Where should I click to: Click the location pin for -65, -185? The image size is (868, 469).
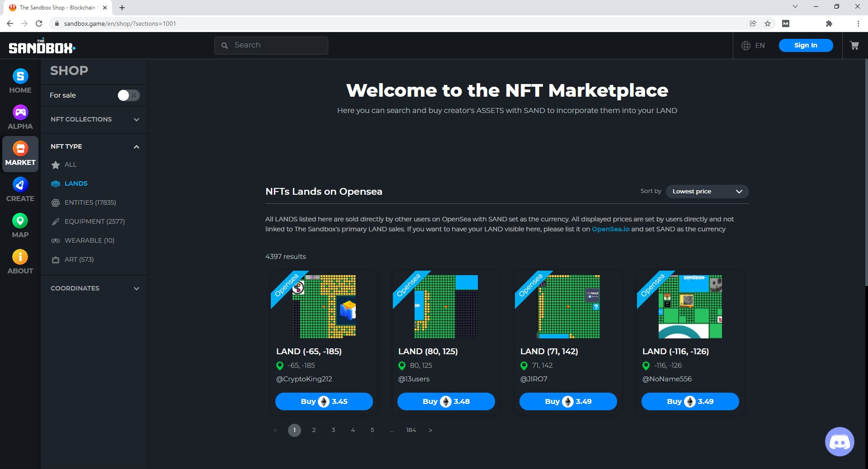(x=280, y=366)
